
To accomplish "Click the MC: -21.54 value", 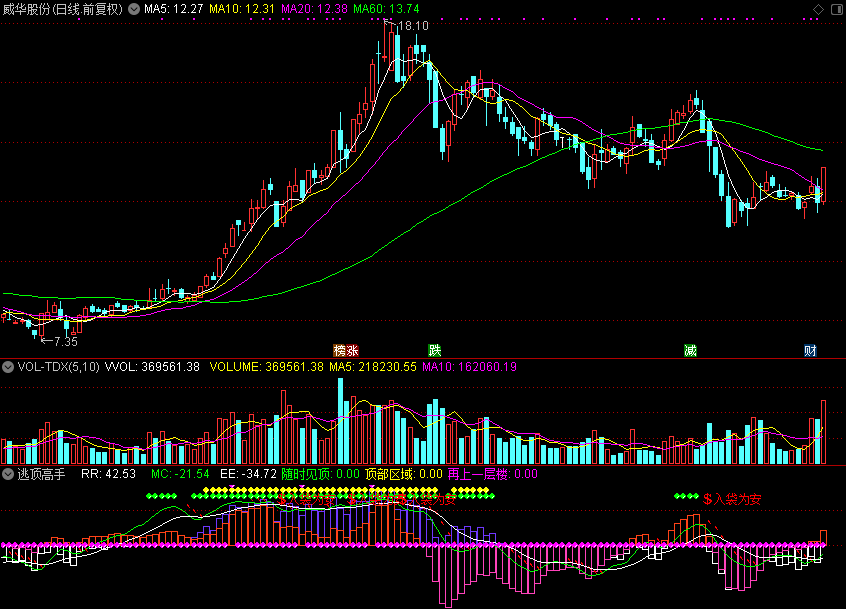I will 180,474.
